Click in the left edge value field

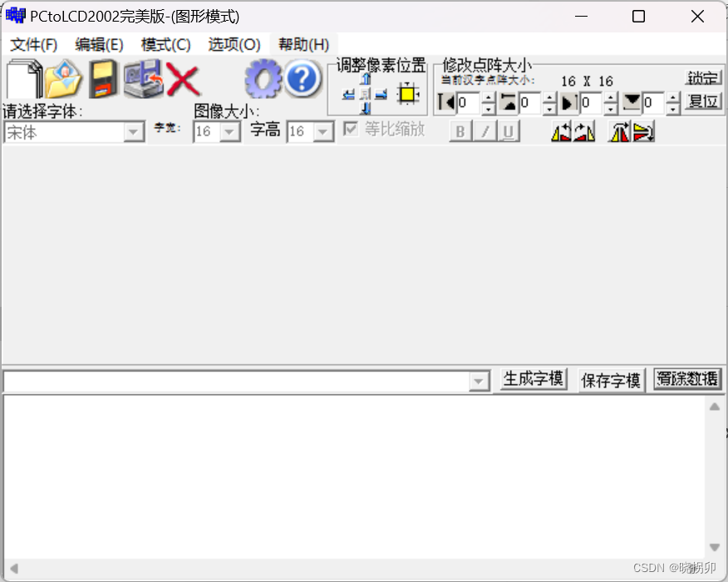tap(469, 102)
